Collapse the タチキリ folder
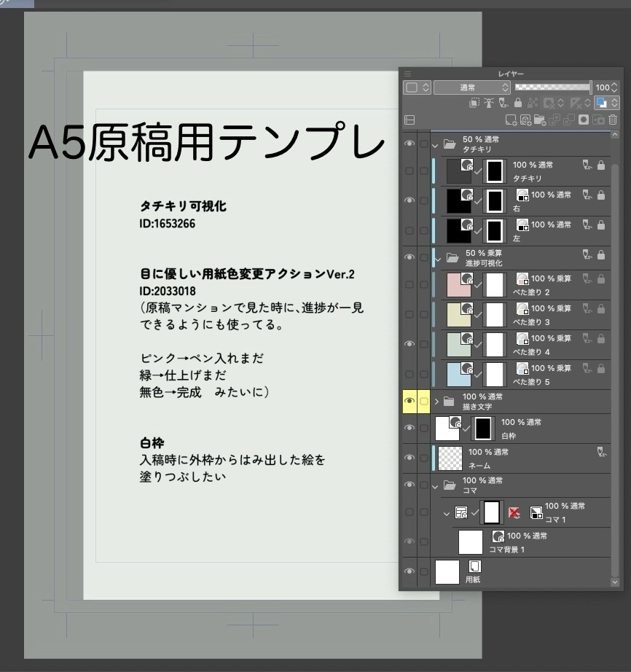 point(436,144)
